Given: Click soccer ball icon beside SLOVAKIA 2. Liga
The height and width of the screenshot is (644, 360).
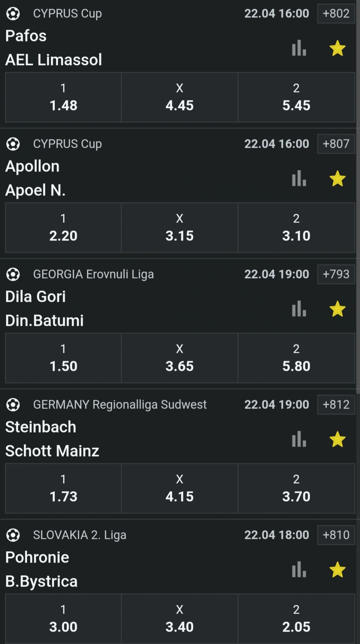Looking at the screenshot, I should click(13, 535).
